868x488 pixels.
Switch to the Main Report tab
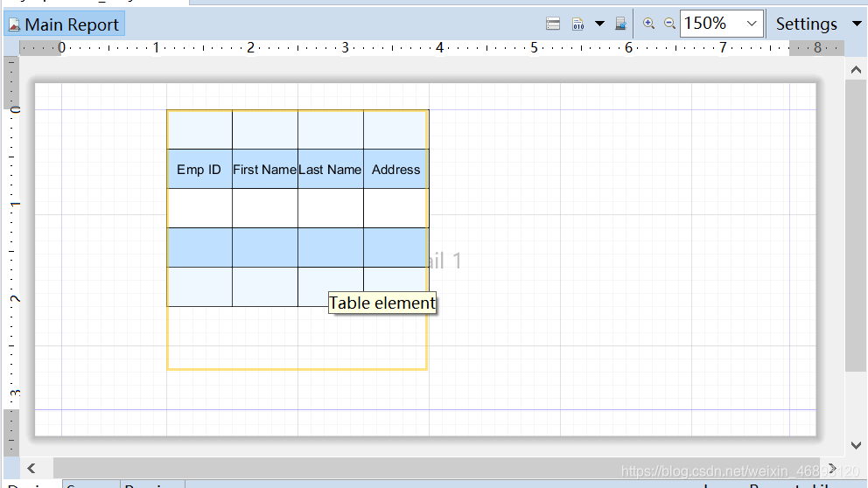(64, 24)
